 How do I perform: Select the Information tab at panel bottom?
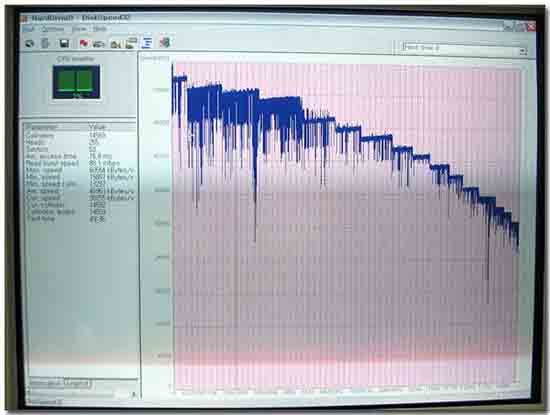point(46,383)
